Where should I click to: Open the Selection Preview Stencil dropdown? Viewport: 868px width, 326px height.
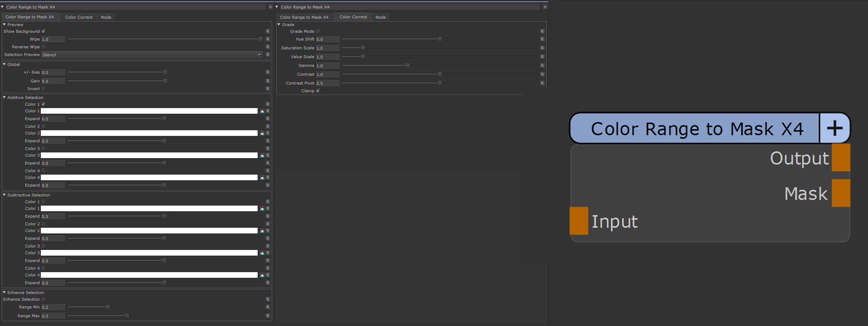(152, 55)
